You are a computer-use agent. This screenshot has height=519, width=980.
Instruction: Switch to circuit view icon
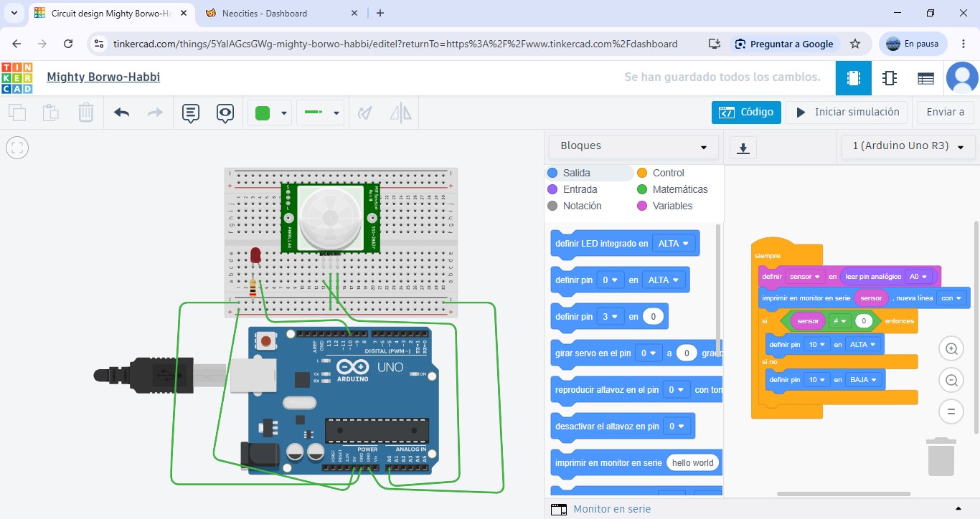854,78
